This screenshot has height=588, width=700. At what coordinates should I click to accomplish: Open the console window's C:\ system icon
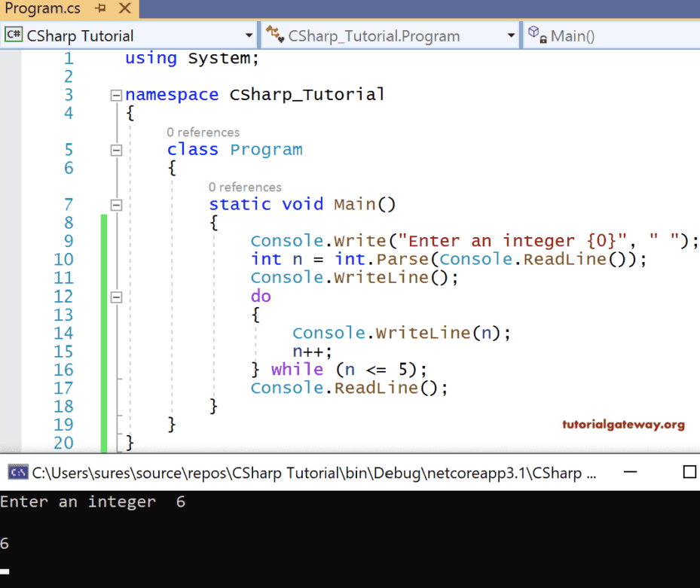17,472
